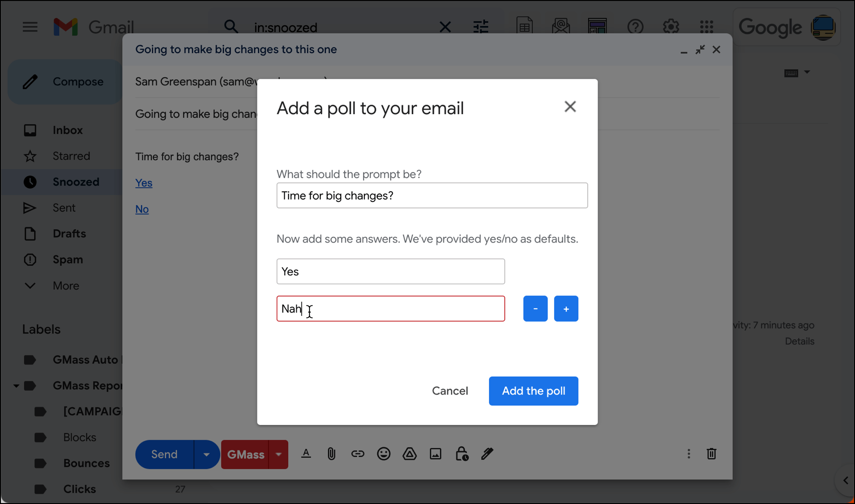Open the Blocks label
855x504 pixels.
point(80,437)
